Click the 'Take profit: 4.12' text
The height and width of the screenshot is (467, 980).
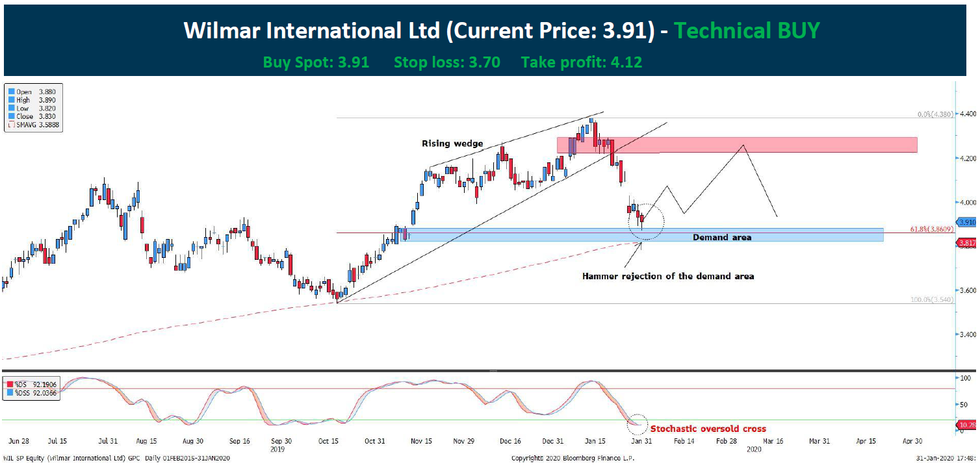582,62
